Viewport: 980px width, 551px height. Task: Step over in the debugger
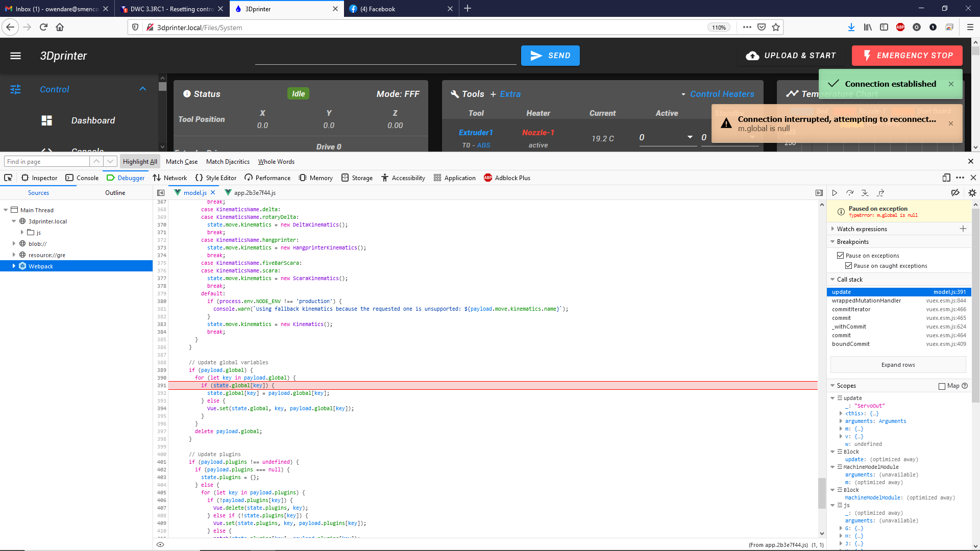850,193
